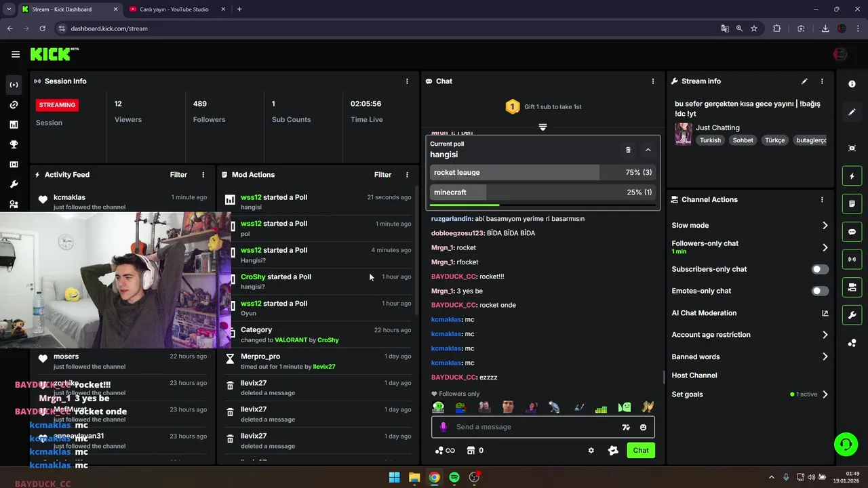Screen dimensions: 868x488
Task: Collapse the current poll panel
Action: tap(648, 150)
